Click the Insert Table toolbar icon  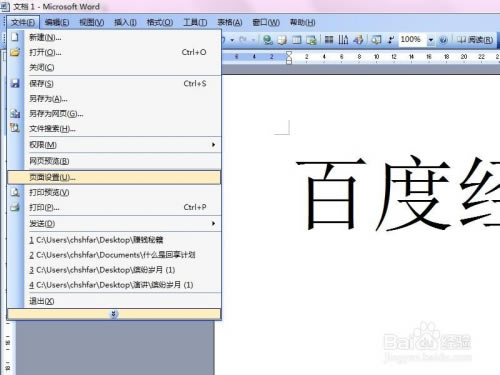297,40
